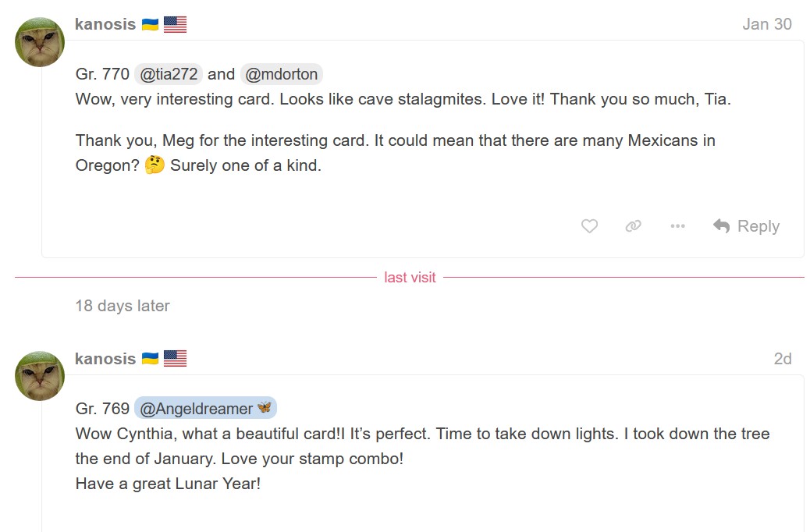The height and width of the screenshot is (532, 810).
Task: Click butterfly emoji in Angeldreamer mention
Action: 265,408
